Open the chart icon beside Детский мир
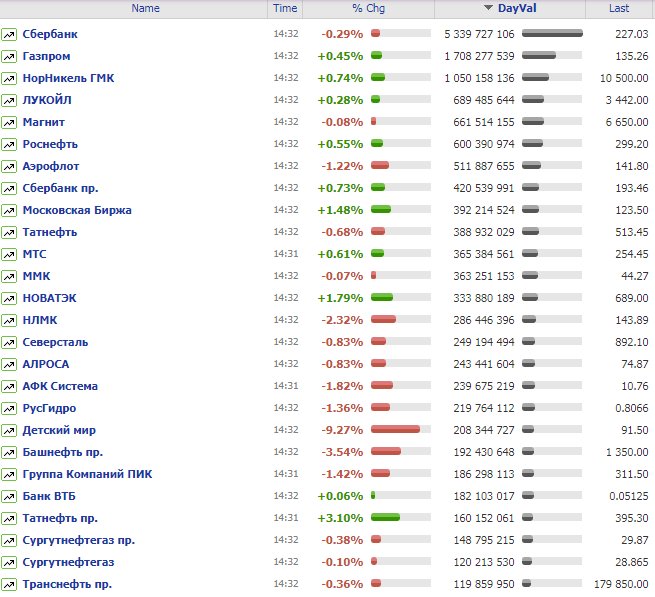This screenshot has height=597, width=655. [x=9, y=431]
